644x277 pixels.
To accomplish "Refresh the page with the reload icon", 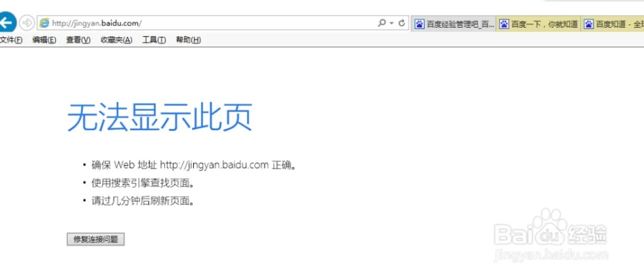I will 402,23.
